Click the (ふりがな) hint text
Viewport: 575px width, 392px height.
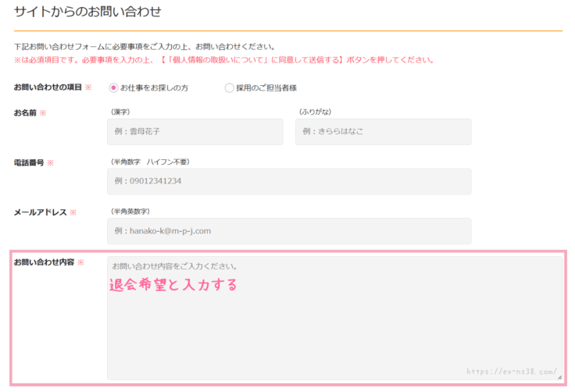coord(316,112)
